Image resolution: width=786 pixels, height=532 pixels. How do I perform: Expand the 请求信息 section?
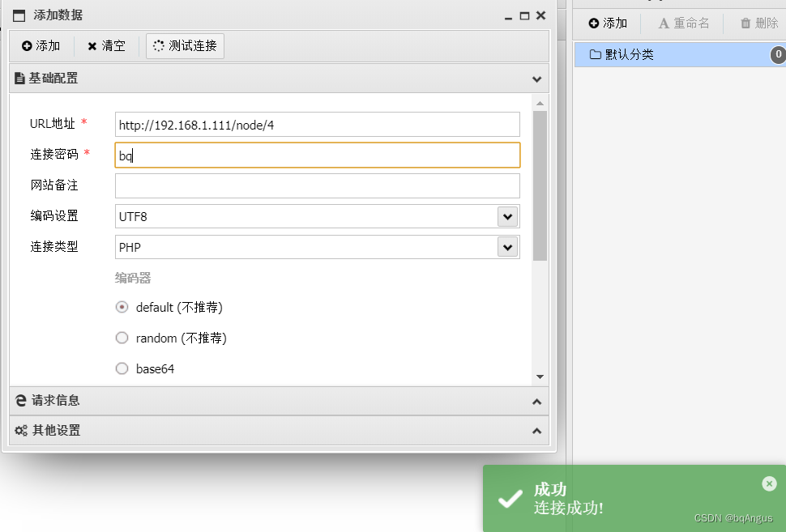click(537, 402)
